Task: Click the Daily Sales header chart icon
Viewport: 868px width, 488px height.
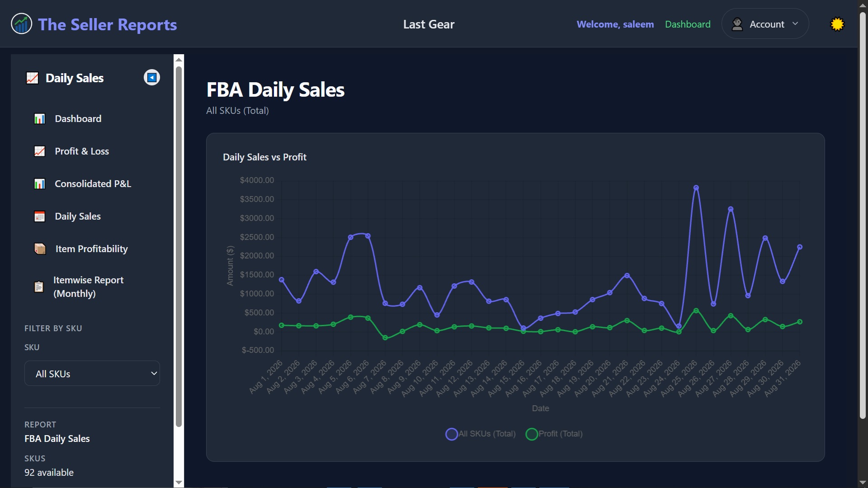Action: pos(32,78)
